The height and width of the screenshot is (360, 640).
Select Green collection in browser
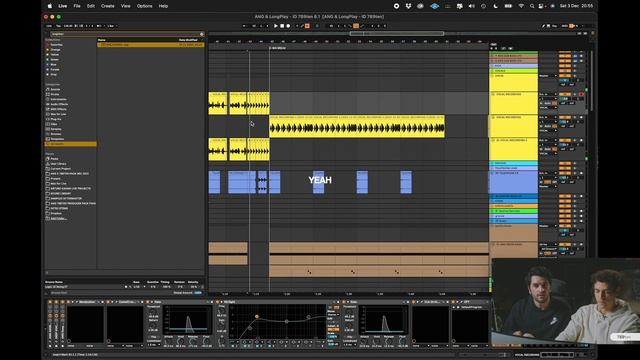[54, 60]
